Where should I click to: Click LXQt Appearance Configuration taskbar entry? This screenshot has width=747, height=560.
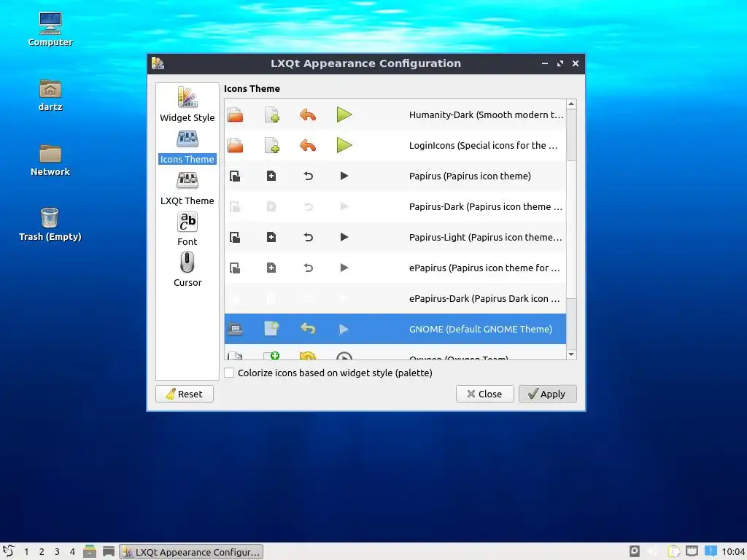[191, 551]
